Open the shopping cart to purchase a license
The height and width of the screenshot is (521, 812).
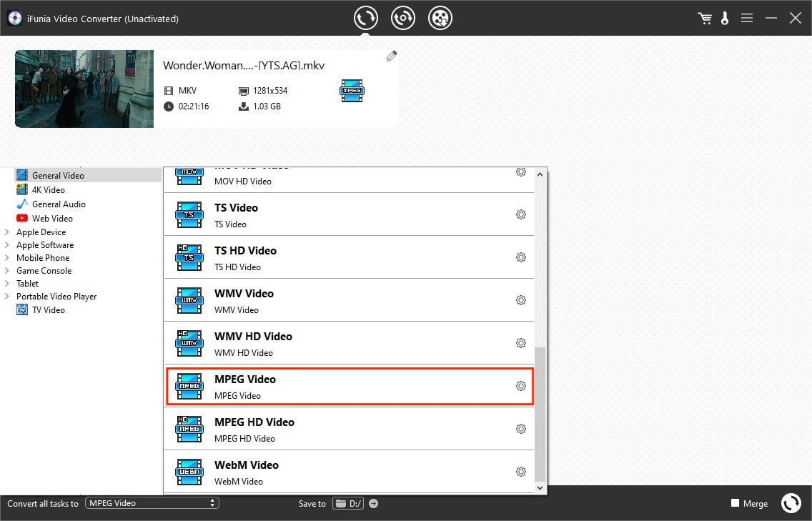click(704, 18)
